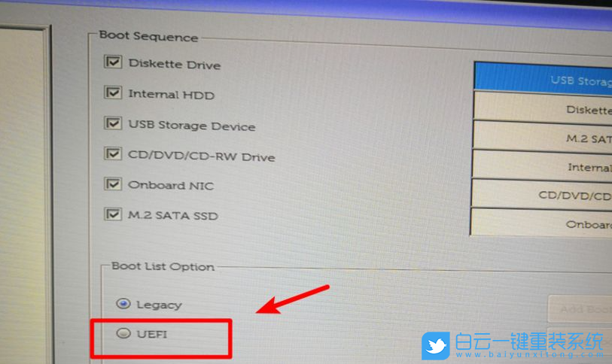This screenshot has height=364, width=612.
Task: Uncheck the M.2 SATA SSD checkbox
Action: tap(113, 214)
